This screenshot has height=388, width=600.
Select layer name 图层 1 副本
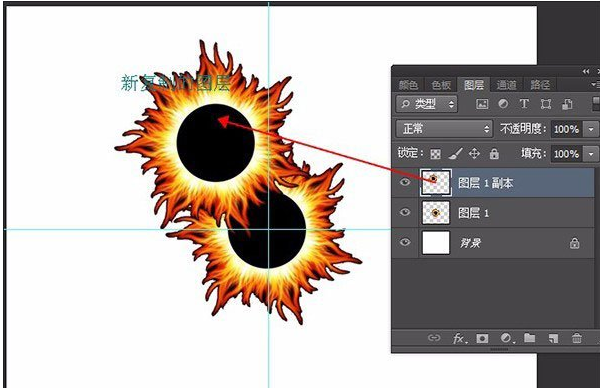tap(486, 183)
